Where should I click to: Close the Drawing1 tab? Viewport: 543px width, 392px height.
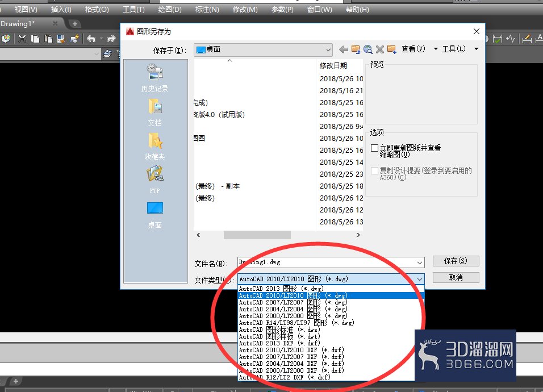pos(55,23)
